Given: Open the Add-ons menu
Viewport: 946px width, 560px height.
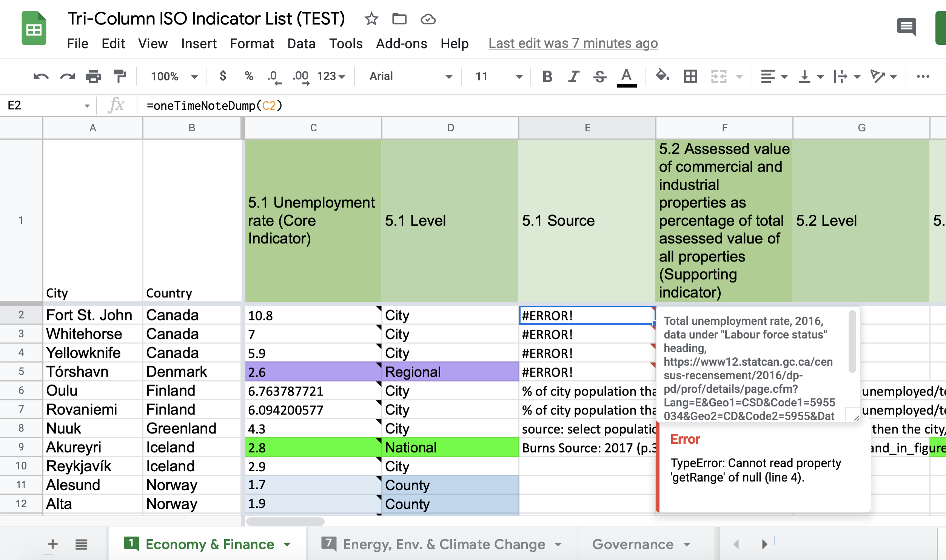Looking at the screenshot, I should coord(401,44).
